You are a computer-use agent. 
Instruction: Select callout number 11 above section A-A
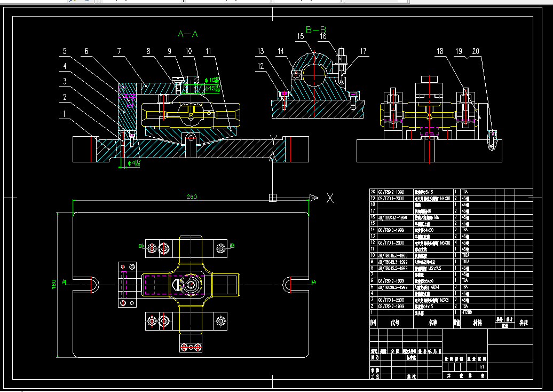point(208,51)
